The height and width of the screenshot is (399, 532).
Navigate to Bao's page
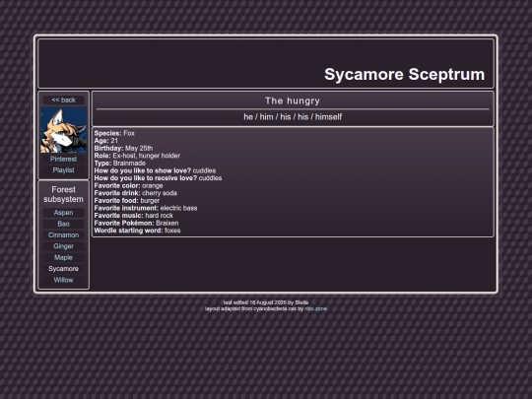63,224
